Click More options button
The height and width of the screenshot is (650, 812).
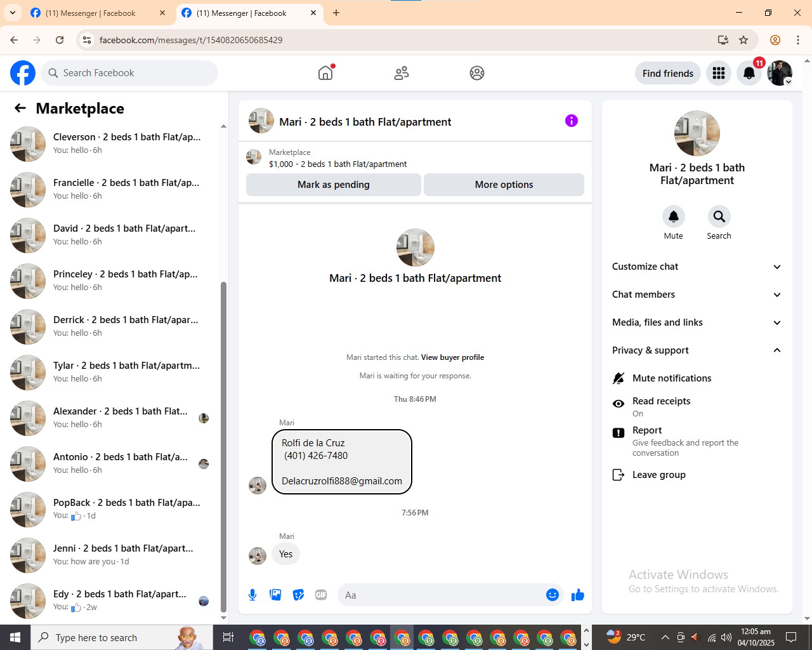click(504, 185)
